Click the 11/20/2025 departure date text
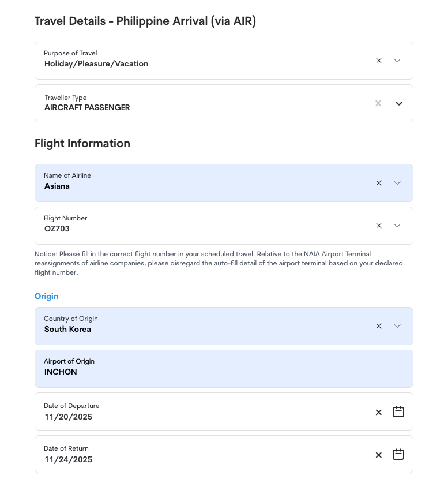Image resolution: width=448 pixels, height=479 pixels. point(68,417)
